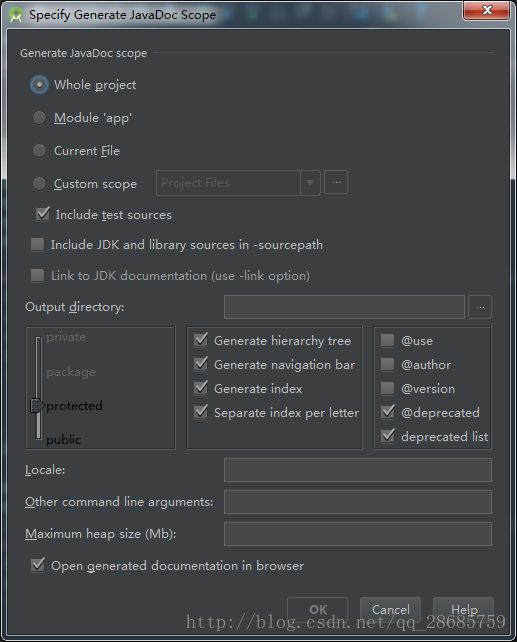Open Help for JavaDoc dialog

click(464, 610)
